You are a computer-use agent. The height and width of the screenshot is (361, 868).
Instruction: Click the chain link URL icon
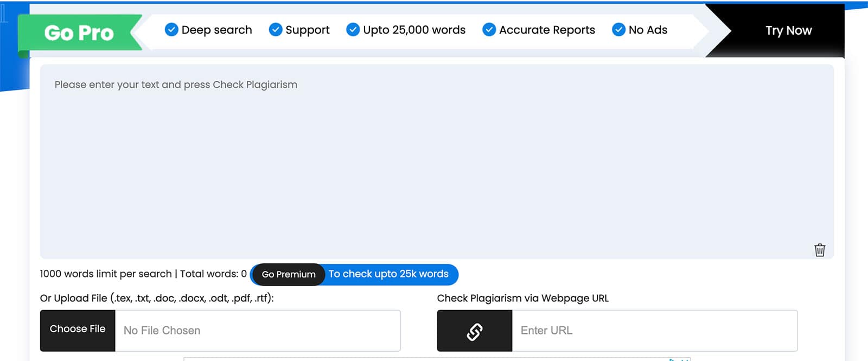[475, 331]
